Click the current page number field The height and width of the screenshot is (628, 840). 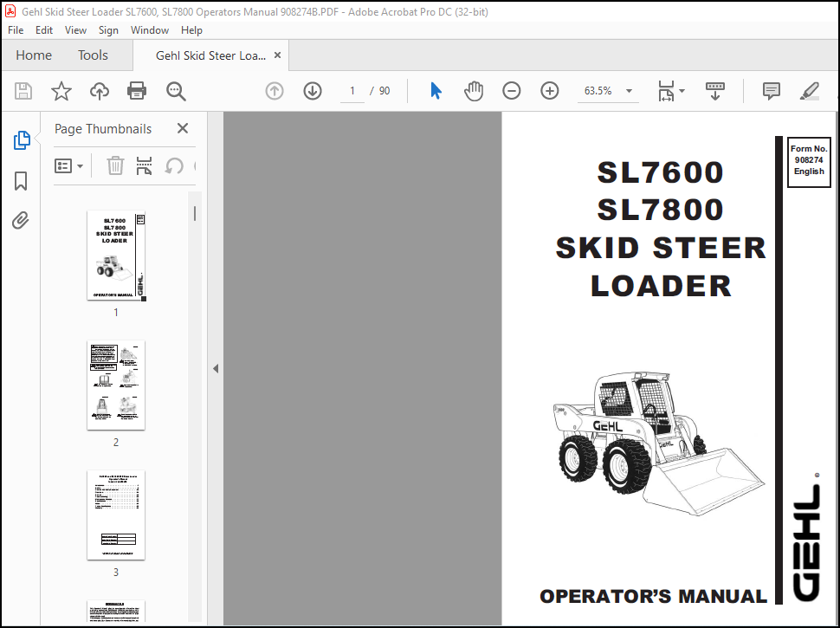click(x=352, y=91)
